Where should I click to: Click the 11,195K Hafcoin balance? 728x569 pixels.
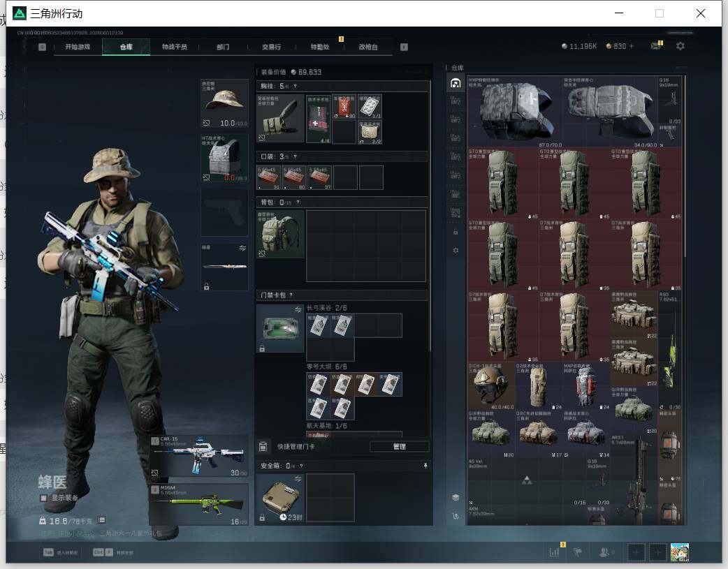pos(579,46)
